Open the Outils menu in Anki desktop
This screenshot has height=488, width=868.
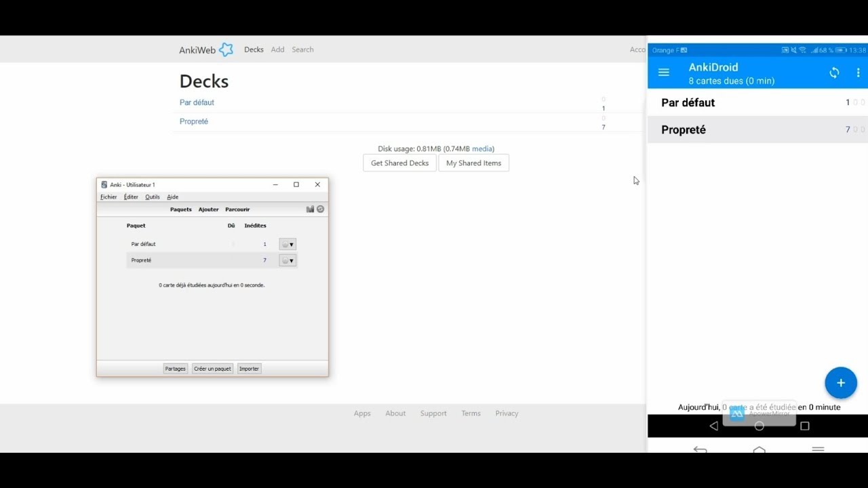click(x=153, y=197)
